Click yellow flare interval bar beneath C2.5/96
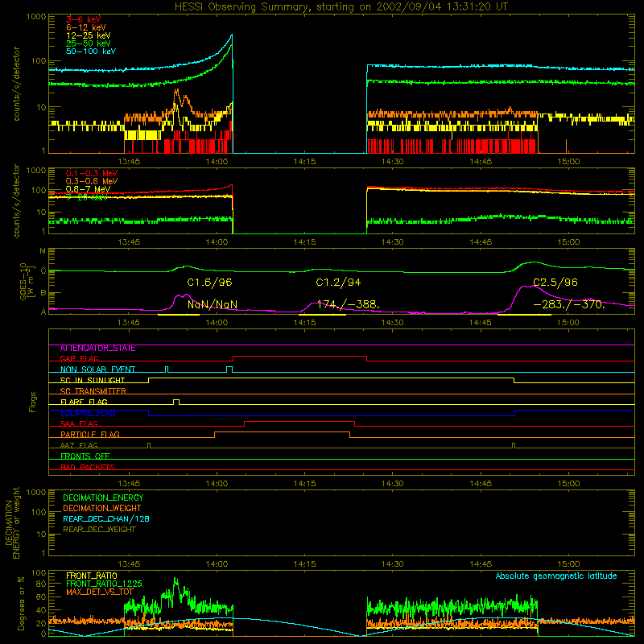The image size is (644, 644). [x=525, y=315]
